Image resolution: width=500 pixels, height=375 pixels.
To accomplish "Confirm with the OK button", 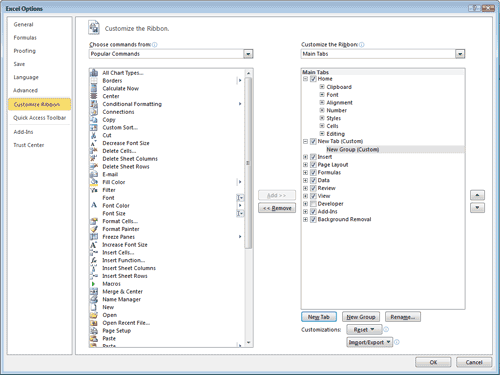I will (433, 362).
